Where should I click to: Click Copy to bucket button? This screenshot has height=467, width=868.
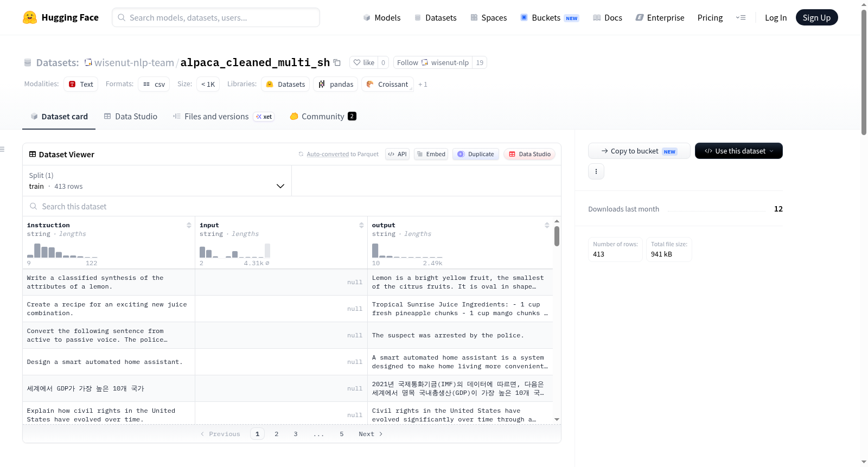click(x=639, y=151)
